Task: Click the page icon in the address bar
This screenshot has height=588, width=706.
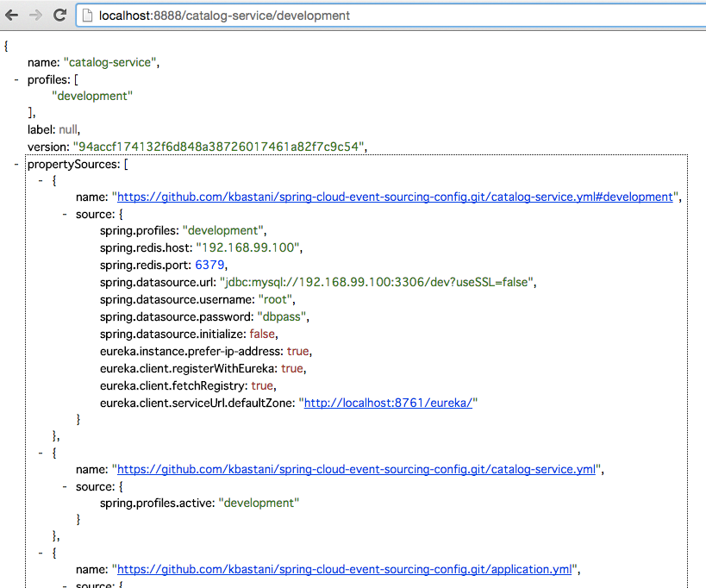Action: point(86,15)
